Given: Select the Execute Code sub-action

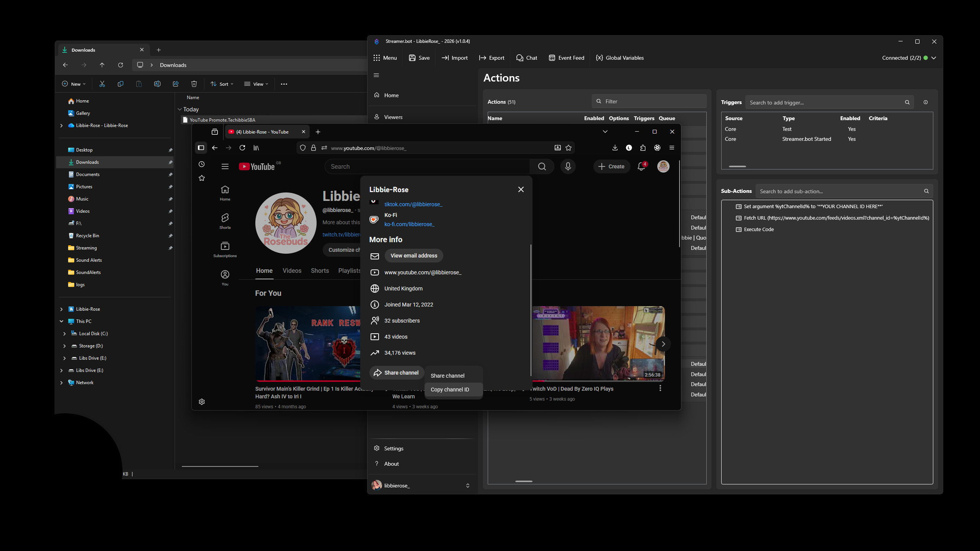Looking at the screenshot, I should (755, 230).
